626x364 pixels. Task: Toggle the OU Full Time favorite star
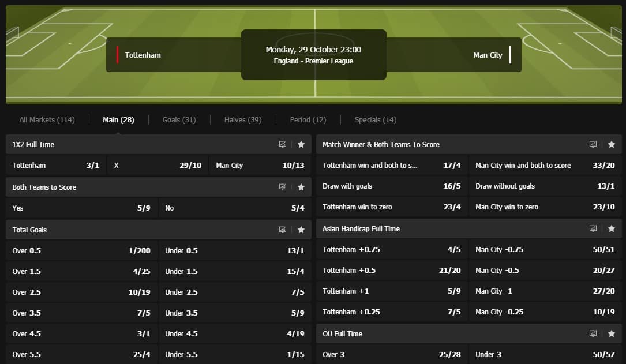coord(611,333)
